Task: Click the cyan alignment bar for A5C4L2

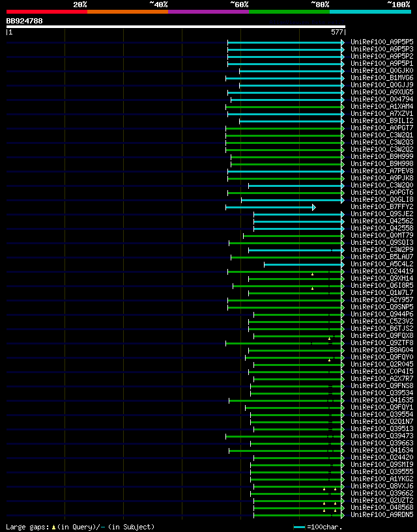Action: 303,264
